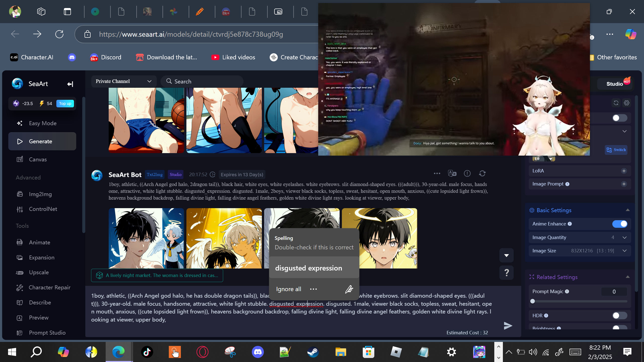This screenshot has width=644, height=362.
Task: Select Generate in the sidebar
Action: pos(42,141)
